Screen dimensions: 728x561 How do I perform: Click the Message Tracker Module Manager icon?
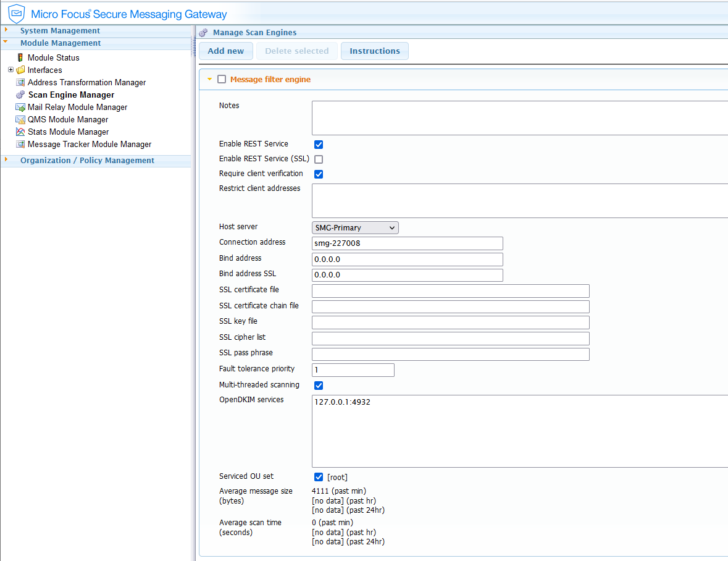(x=20, y=145)
